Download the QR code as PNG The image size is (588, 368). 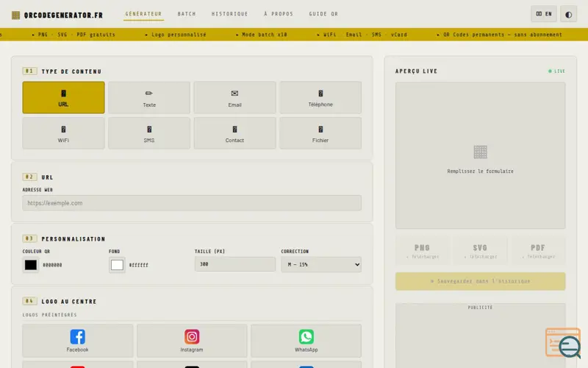pyautogui.click(x=422, y=251)
